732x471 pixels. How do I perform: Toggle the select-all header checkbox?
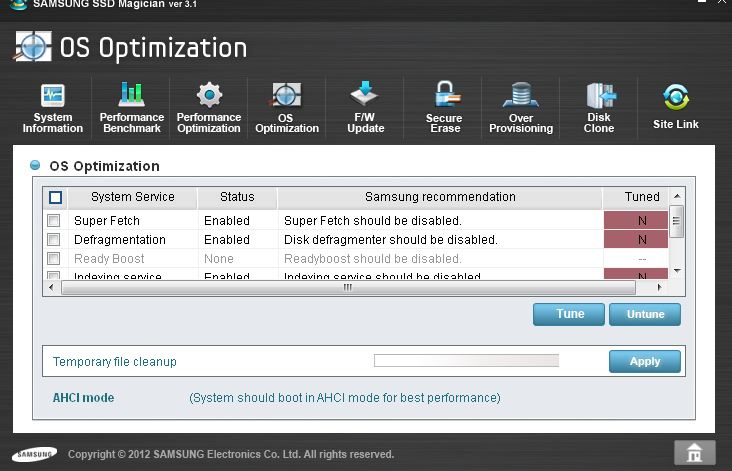[x=56, y=197]
